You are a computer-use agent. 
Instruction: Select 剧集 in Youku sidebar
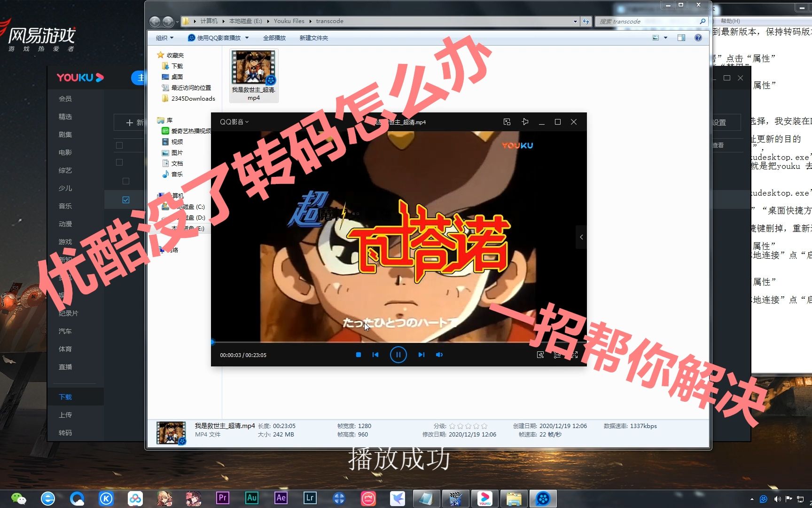click(x=65, y=135)
